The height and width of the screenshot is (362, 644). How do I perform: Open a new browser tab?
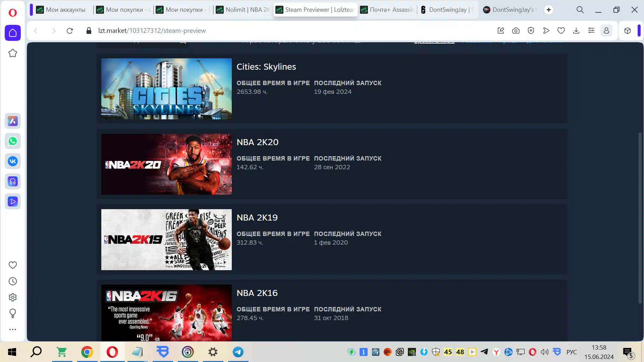pos(549,10)
